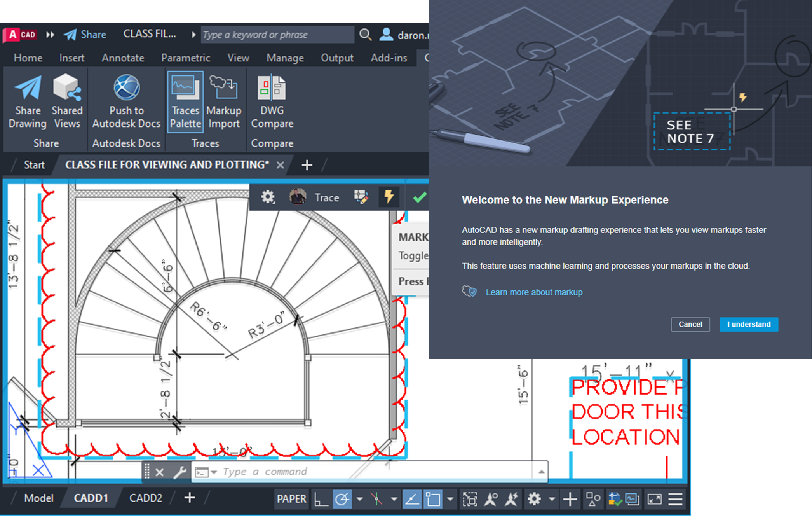Click the user account icon for daron
Viewport: 812px width, 519px height.
point(386,35)
